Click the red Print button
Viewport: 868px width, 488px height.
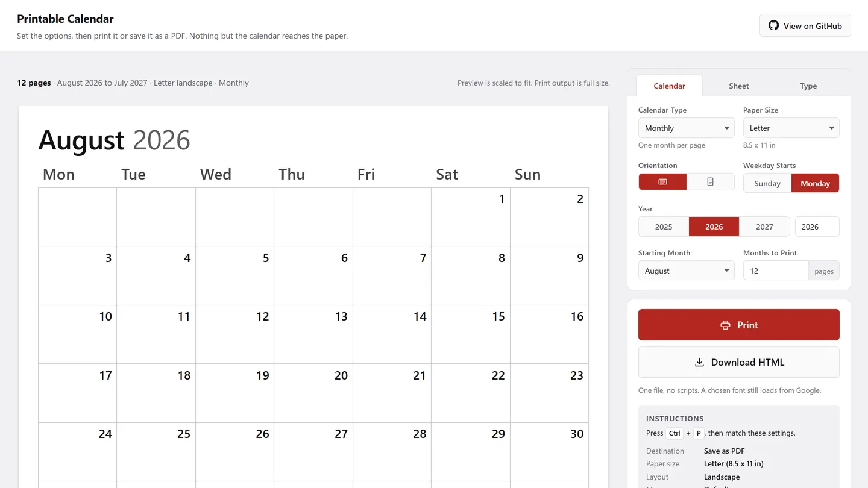739,325
